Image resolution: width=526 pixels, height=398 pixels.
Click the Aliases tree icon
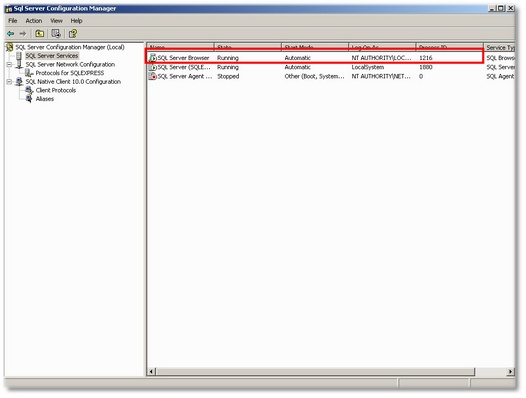(x=29, y=99)
